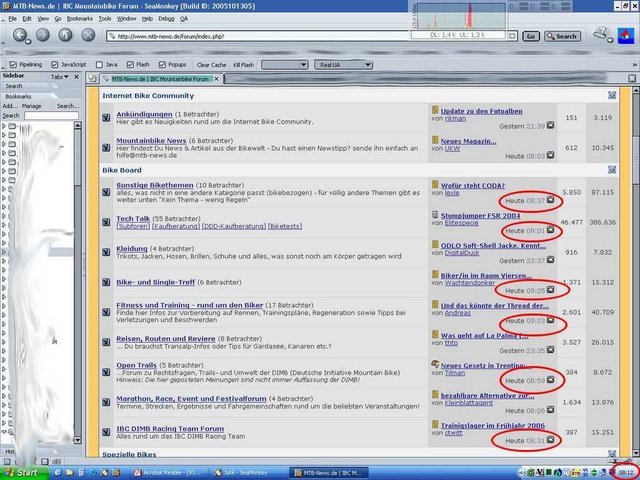Screen dimensions: 640x480
Task: Open the sidebar Tabs dropdown
Action: coord(60,77)
